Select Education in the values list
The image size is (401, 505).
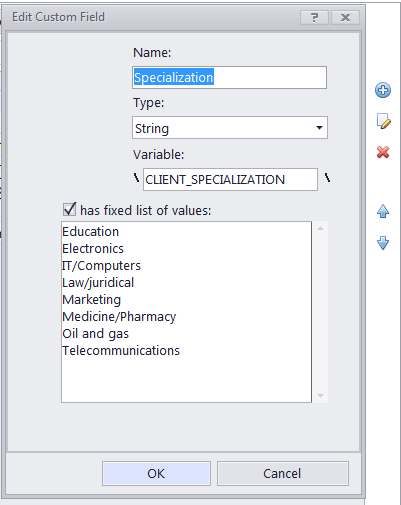coord(90,232)
